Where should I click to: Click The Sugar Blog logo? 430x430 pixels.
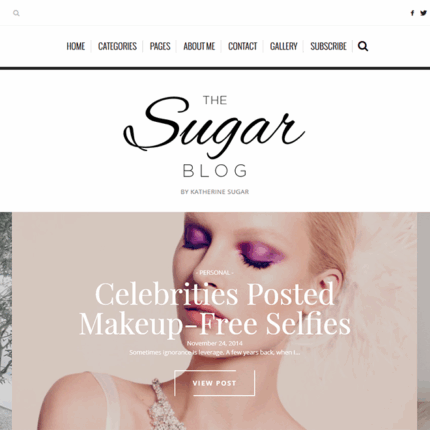tap(214, 136)
